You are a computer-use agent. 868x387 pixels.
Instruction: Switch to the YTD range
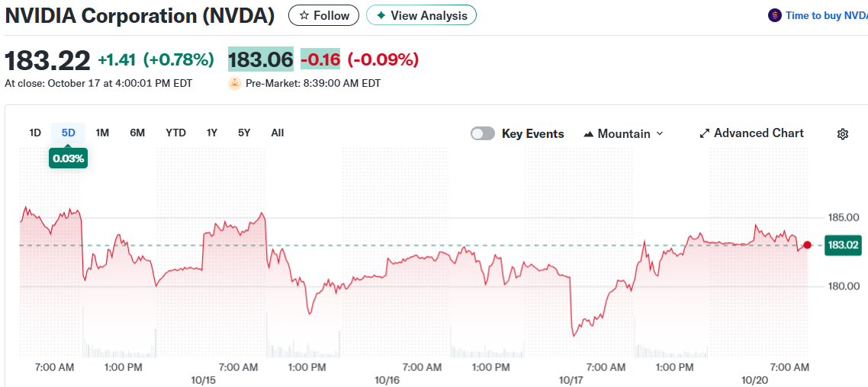pos(175,133)
